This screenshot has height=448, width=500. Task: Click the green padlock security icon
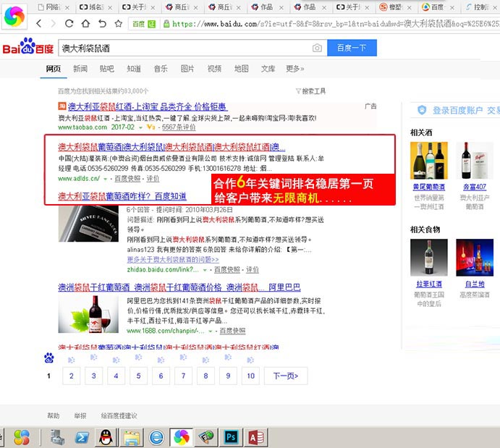click(166, 24)
